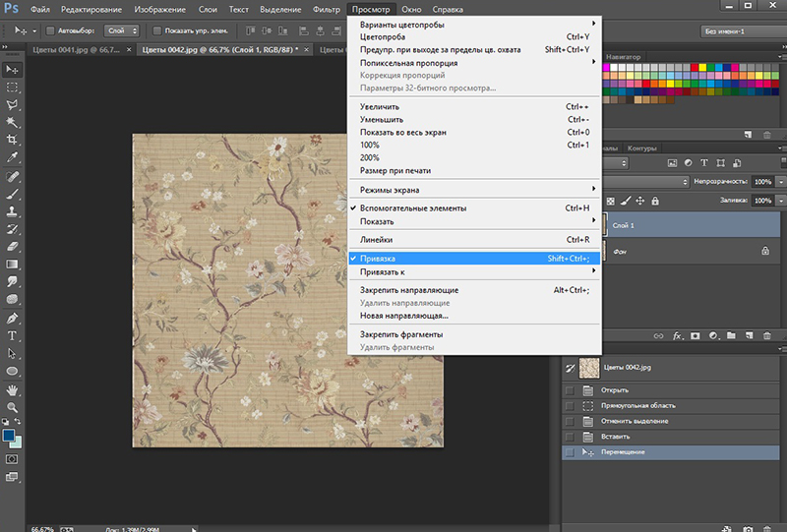
Task: Toggle history source box beside Вставить
Action: click(x=571, y=436)
